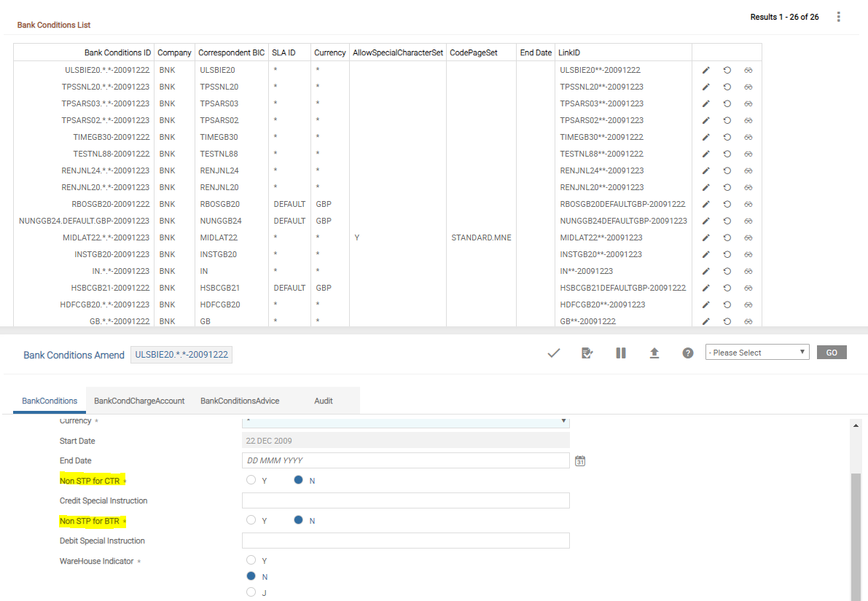The height and width of the screenshot is (601, 868).
Task: Click the reverse arrow icon on the RBOSGB20 row
Action: click(727, 205)
